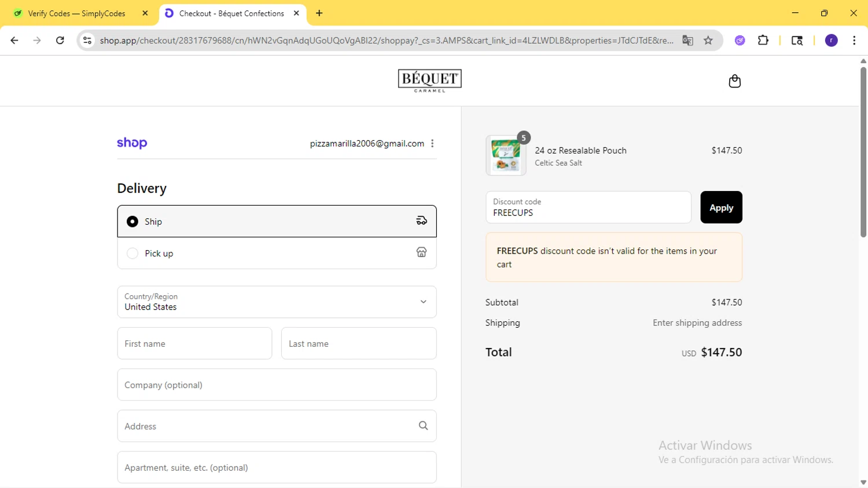
Task: Expand the Country/Region dropdown
Action: [277, 302]
